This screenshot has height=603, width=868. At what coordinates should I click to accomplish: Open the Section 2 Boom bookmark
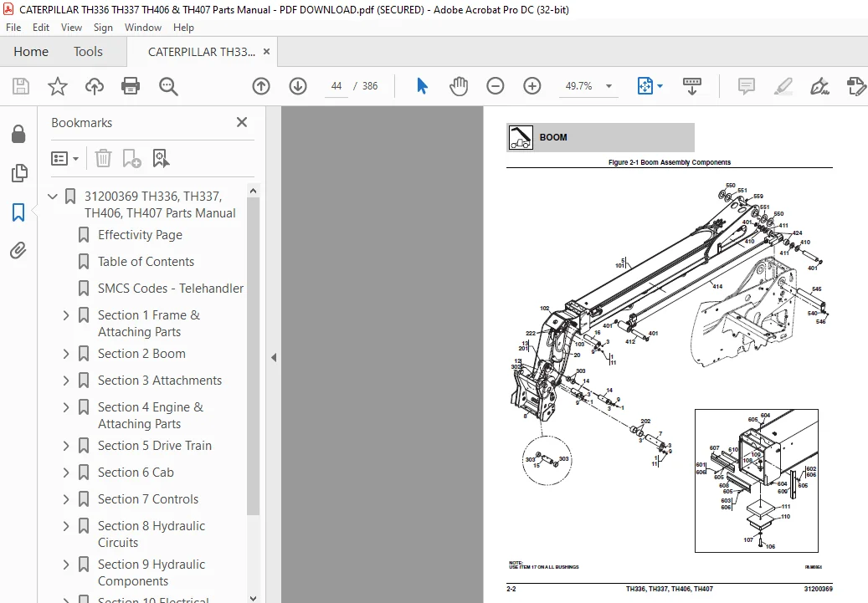coord(141,354)
